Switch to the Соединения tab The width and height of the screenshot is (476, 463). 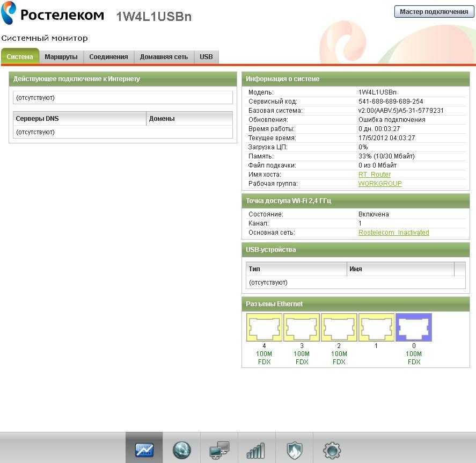point(108,56)
